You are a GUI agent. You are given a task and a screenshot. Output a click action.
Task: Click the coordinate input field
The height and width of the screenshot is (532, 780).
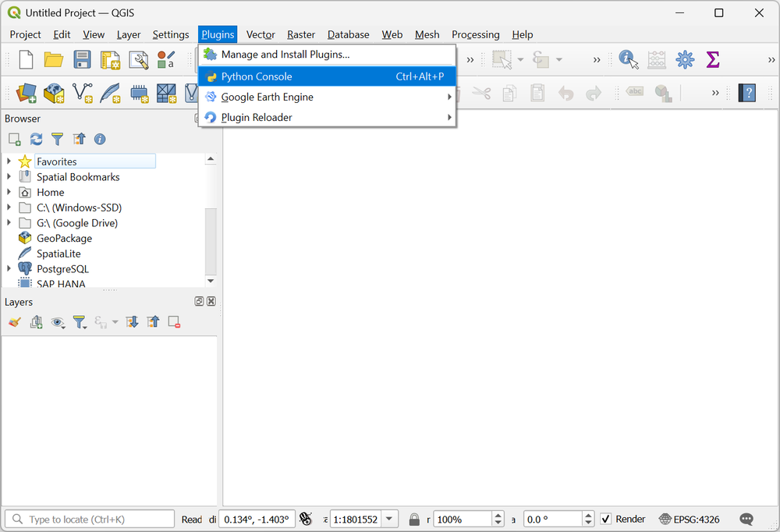click(x=257, y=519)
